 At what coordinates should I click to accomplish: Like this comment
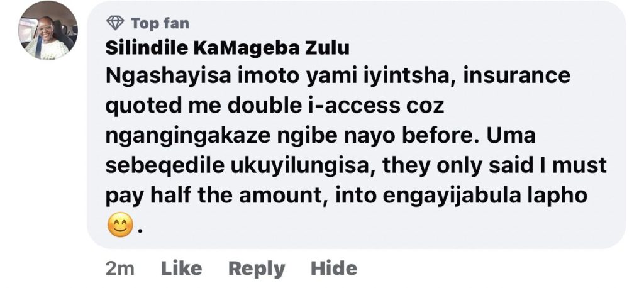[x=182, y=269]
